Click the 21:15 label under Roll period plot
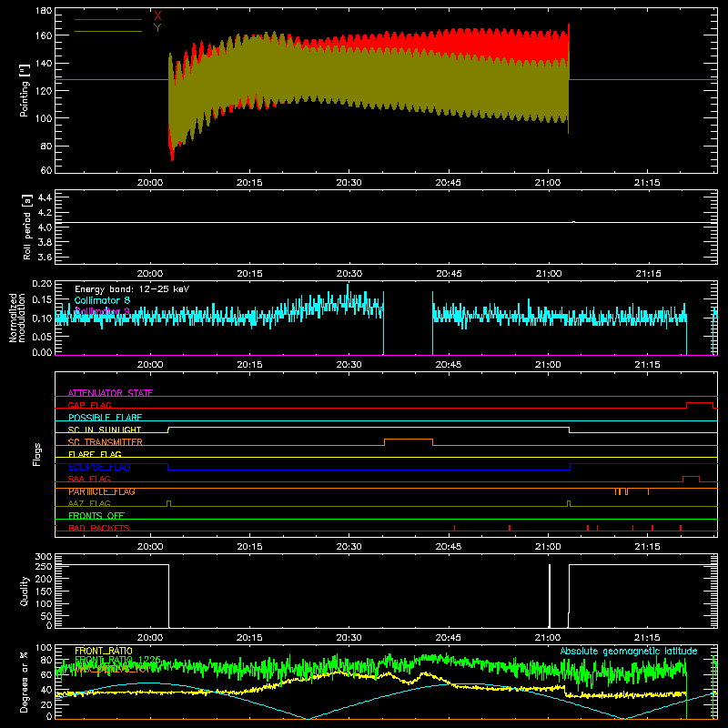Image resolution: width=728 pixels, height=728 pixels. click(648, 274)
